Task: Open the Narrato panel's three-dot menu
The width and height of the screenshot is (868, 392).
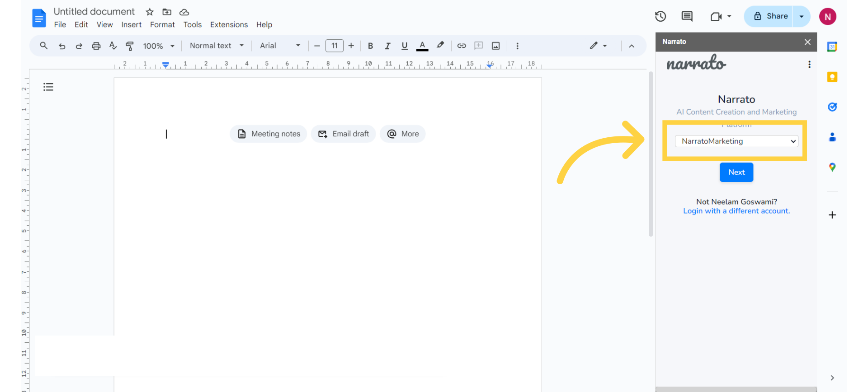Action: point(809,65)
